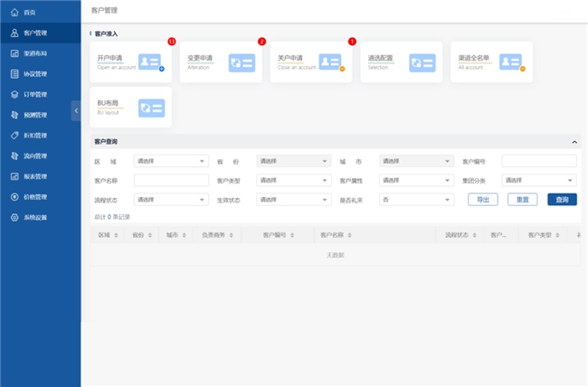Open the 客户属性 dropdown
The width and height of the screenshot is (588, 387).
tap(416, 180)
